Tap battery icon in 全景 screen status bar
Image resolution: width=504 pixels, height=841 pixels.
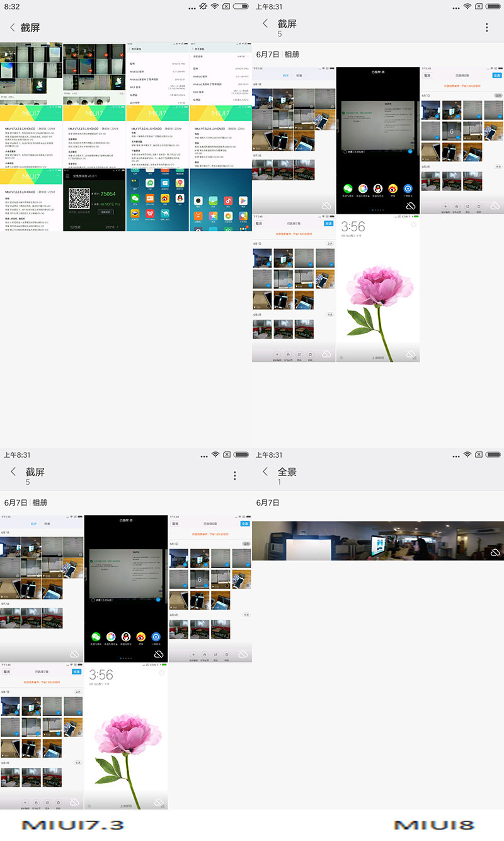click(493, 455)
